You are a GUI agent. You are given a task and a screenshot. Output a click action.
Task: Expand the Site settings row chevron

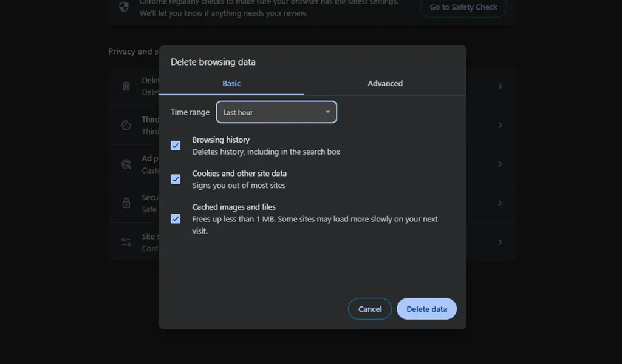pos(500,242)
